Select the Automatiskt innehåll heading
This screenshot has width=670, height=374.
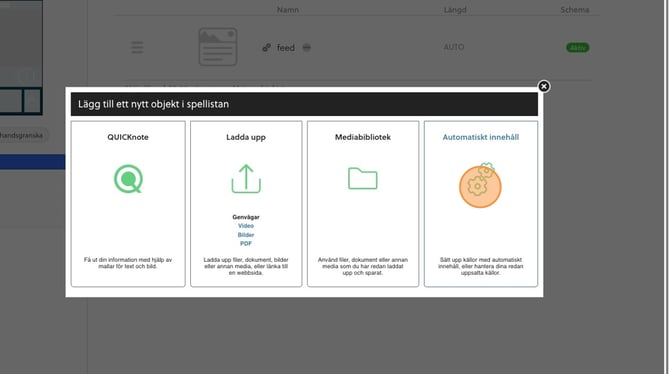(x=481, y=137)
